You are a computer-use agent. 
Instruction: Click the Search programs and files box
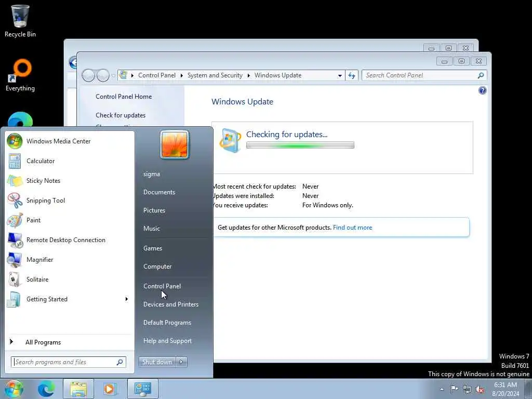(68, 362)
